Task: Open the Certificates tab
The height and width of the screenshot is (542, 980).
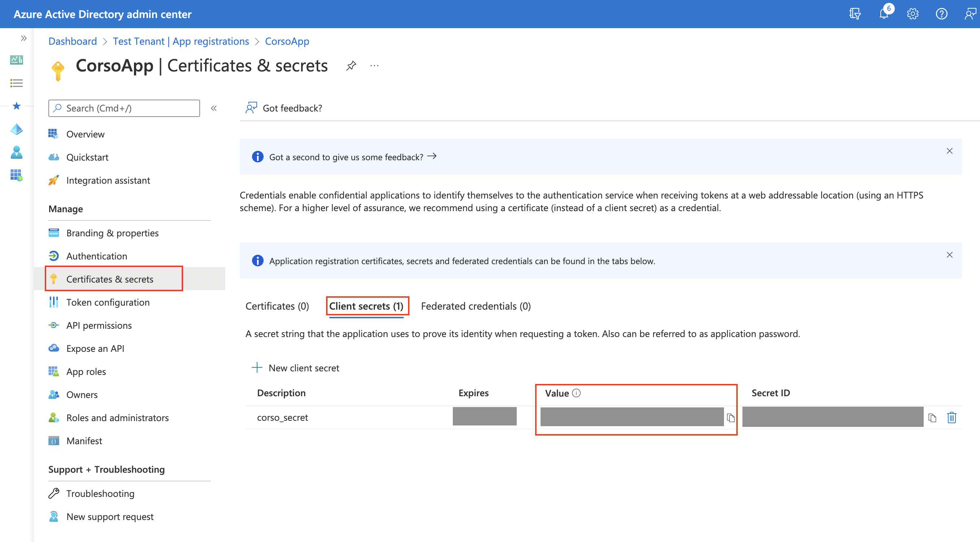Action: point(277,306)
